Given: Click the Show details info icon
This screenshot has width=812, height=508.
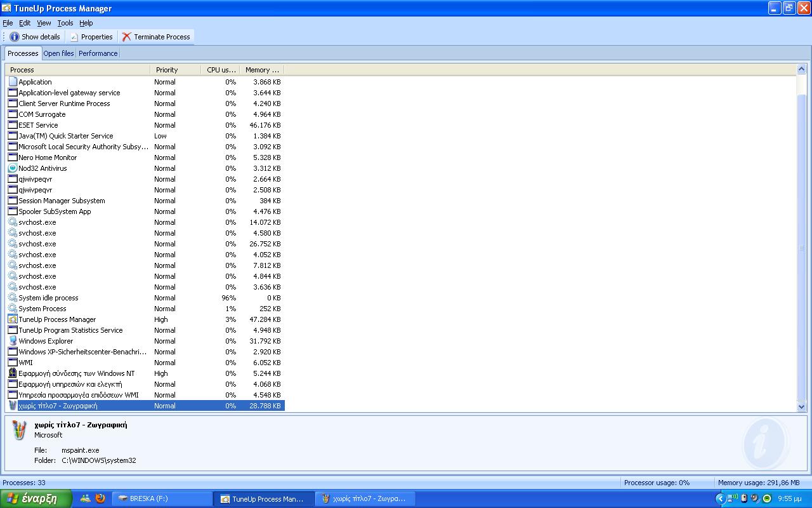Looking at the screenshot, I should point(14,37).
